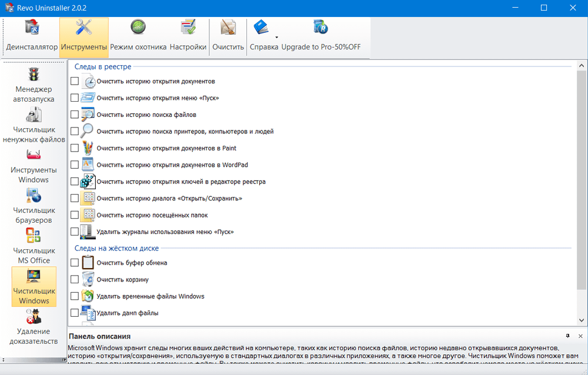
Task: Click icon for временные файлы Windows
Action: click(x=88, y=296)
